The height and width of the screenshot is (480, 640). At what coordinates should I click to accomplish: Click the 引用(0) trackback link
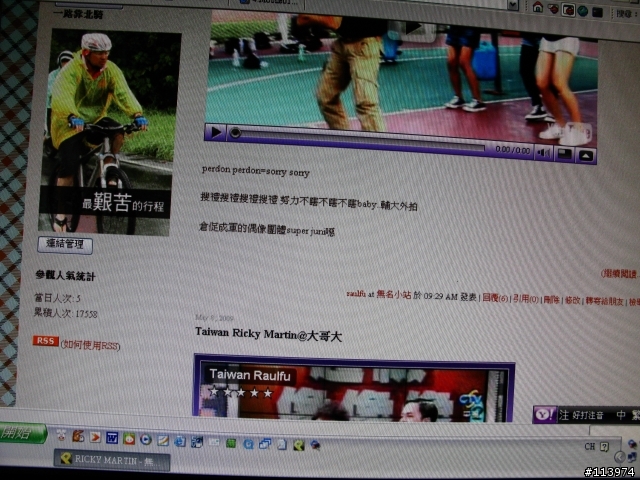(x=525, y=299)
